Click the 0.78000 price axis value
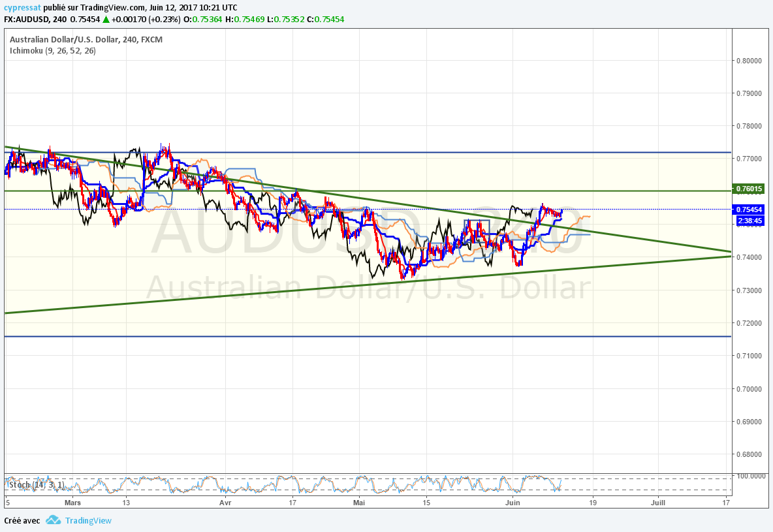The height and width of the screenshot is (532, 773). click(749, 126)
